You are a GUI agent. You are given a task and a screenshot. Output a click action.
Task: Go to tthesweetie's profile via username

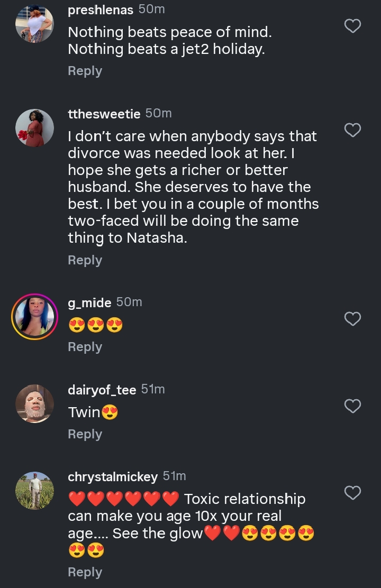104,114
